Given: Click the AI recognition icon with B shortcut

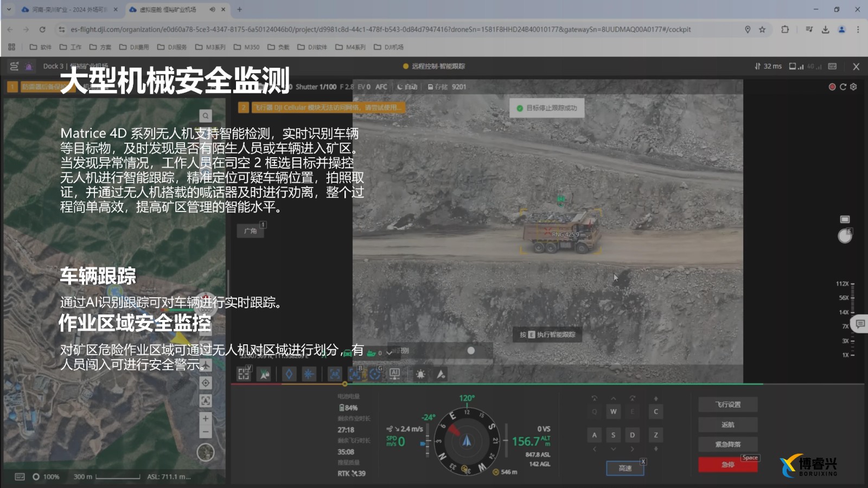Looking at the screenshot, I should coord(355,374).
